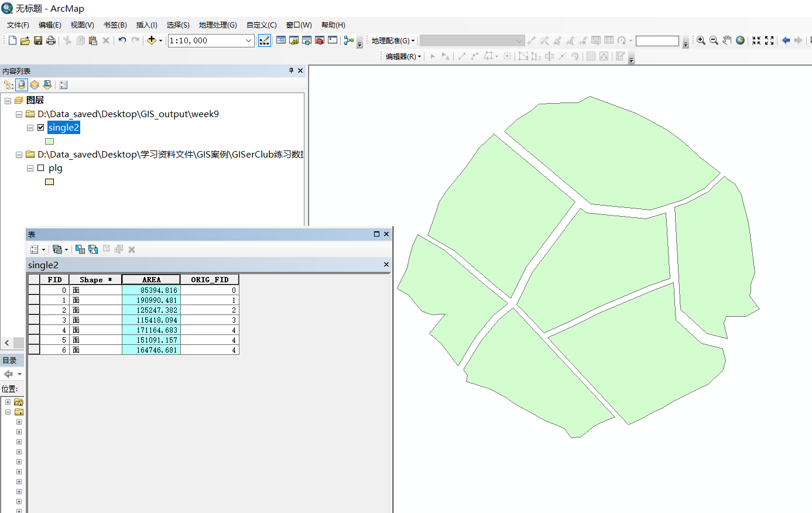Screen dimensions: 812x513
Task: Select the Zoom In tool
Action: click(701, 40)
